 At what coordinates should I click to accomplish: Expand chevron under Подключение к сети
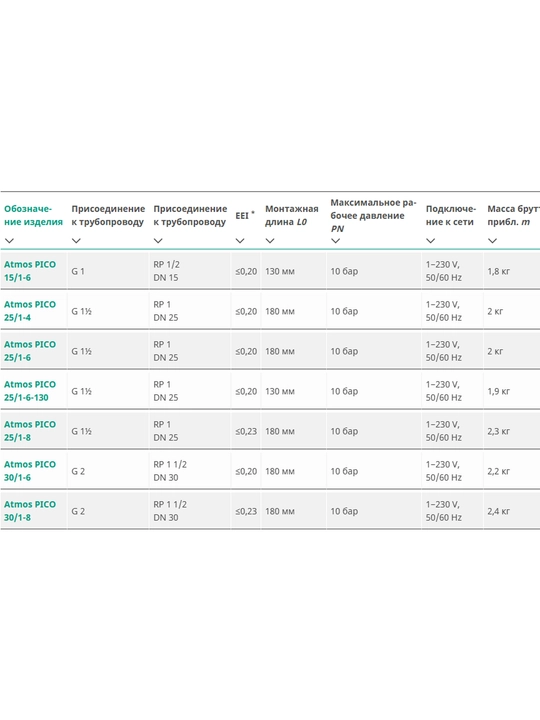(430, 241)
